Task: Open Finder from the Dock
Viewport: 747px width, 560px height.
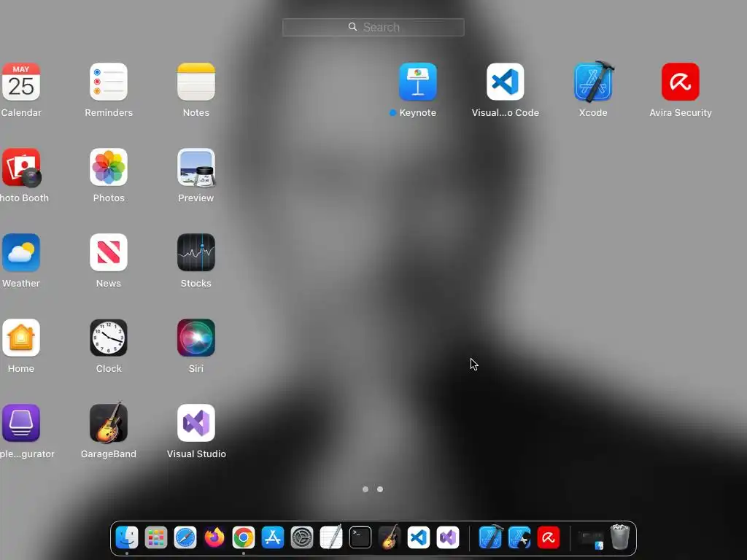Action: 127,537
